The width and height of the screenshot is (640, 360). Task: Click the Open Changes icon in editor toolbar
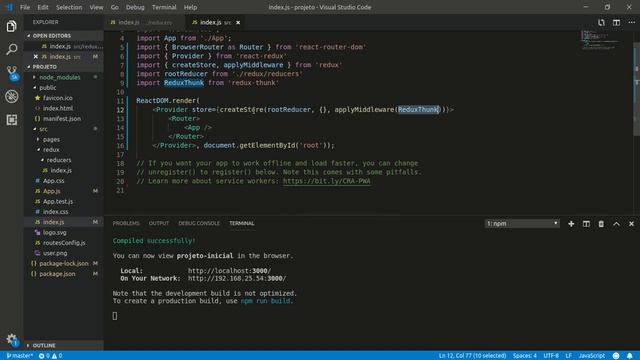[601, 22]
